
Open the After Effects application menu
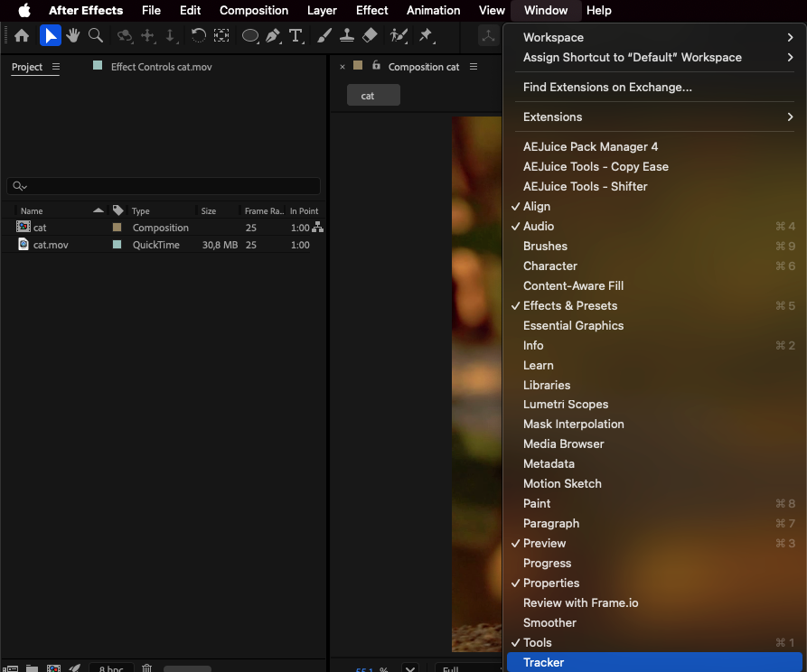pyautogui.click(x=86, y=10)
